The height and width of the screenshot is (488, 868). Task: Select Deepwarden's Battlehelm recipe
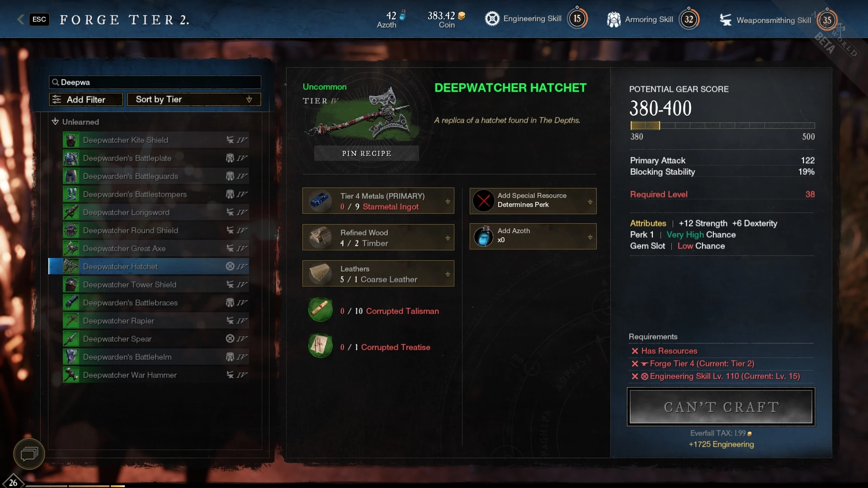click(156, 357)
